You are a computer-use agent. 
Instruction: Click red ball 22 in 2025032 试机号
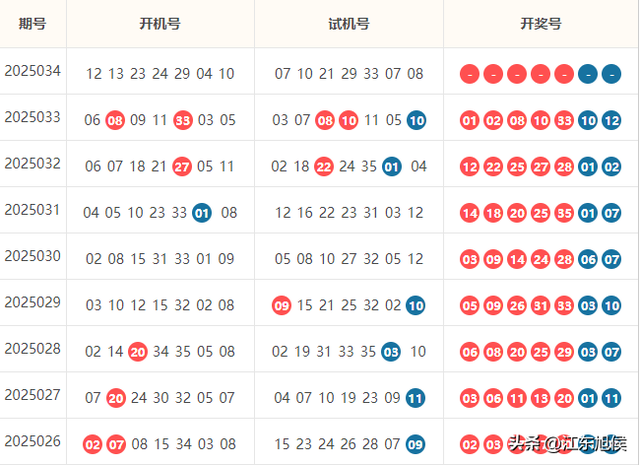324,167
